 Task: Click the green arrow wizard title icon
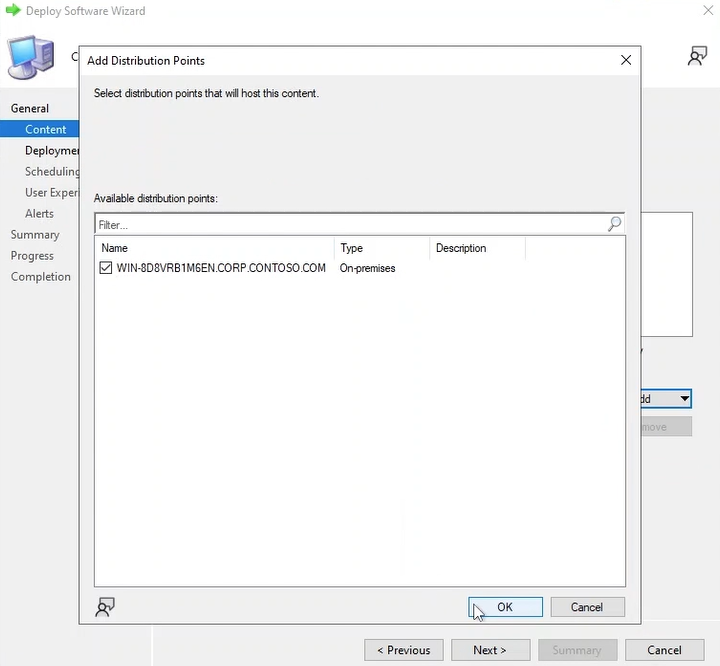13,10
